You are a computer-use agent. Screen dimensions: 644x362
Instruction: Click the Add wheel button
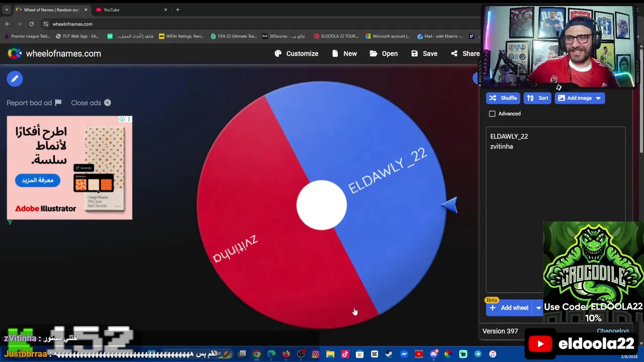coord(509,308)
